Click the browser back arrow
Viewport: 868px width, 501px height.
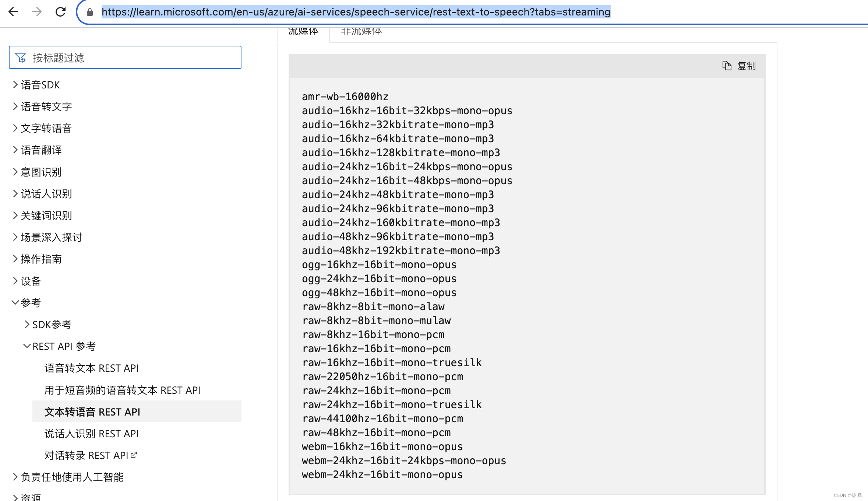click(x=13, y=12)
